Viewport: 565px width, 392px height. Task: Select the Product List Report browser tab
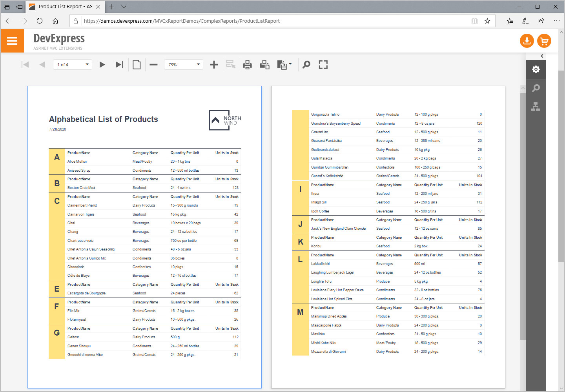pos(63,6)
